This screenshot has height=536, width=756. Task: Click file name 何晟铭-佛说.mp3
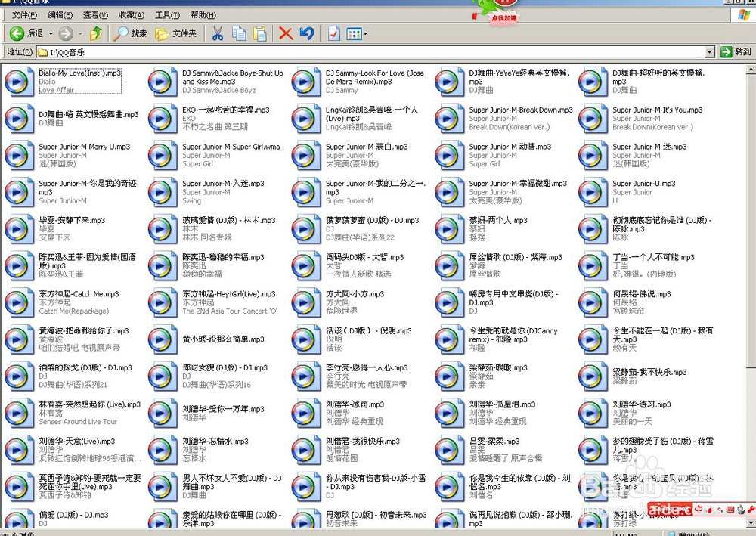[x=641, y=294]
